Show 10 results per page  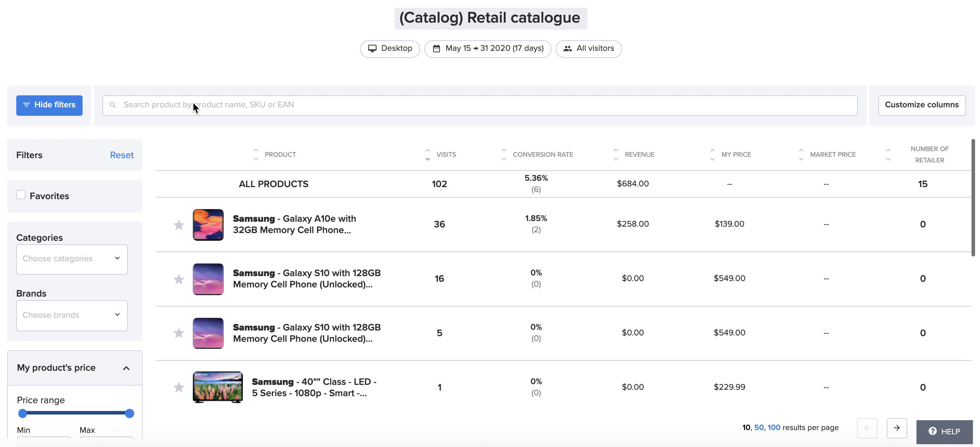pyautogui.click(x=746, y=427)
